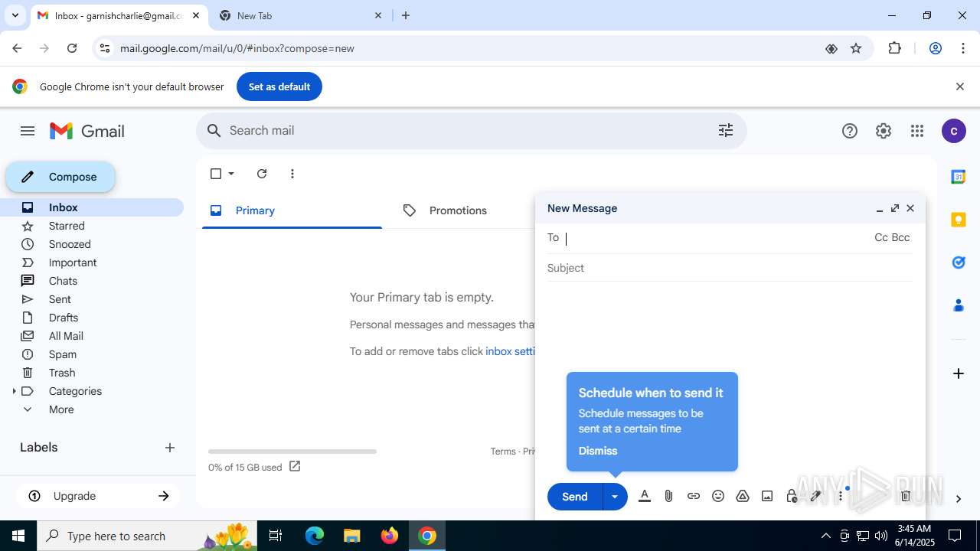Open the inbox settings link

(510, 351)
